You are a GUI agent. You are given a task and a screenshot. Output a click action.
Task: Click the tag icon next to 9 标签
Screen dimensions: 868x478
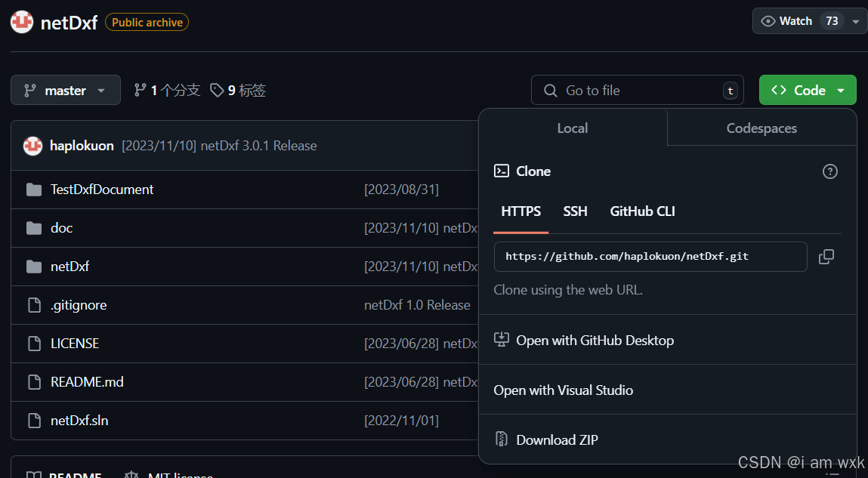coord(217,90)
